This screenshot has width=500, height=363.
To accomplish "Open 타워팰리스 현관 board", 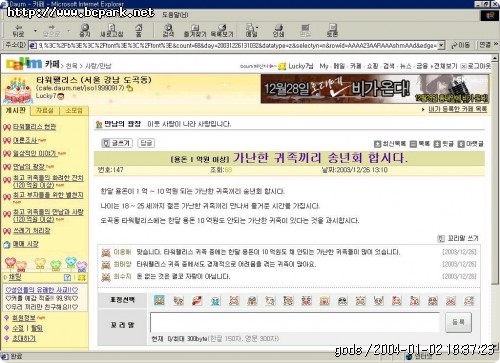I will point(34,127).
